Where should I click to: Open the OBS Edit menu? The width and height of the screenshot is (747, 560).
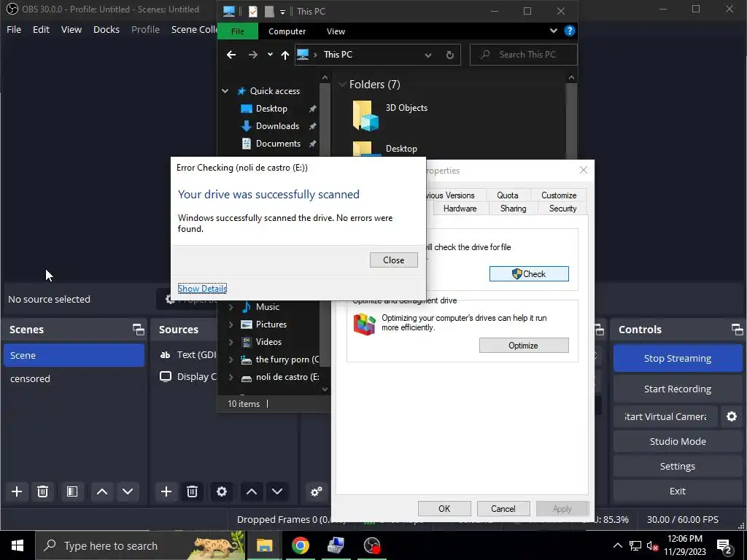tap(41, 29)
